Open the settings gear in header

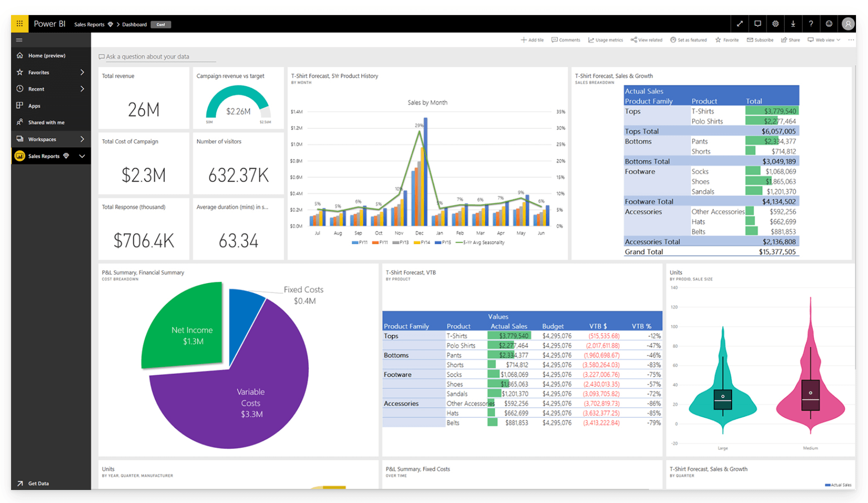(775, 24)
